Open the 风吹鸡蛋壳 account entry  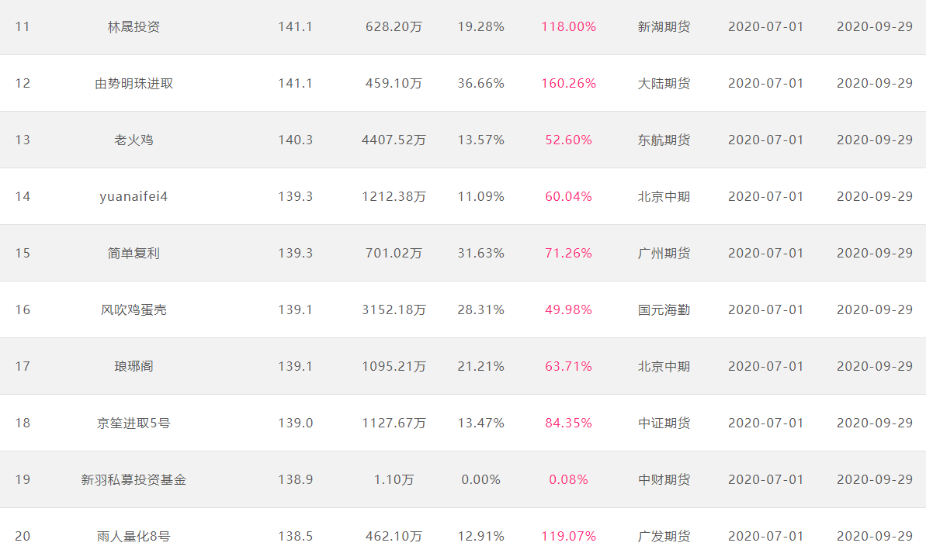(134, 309)
